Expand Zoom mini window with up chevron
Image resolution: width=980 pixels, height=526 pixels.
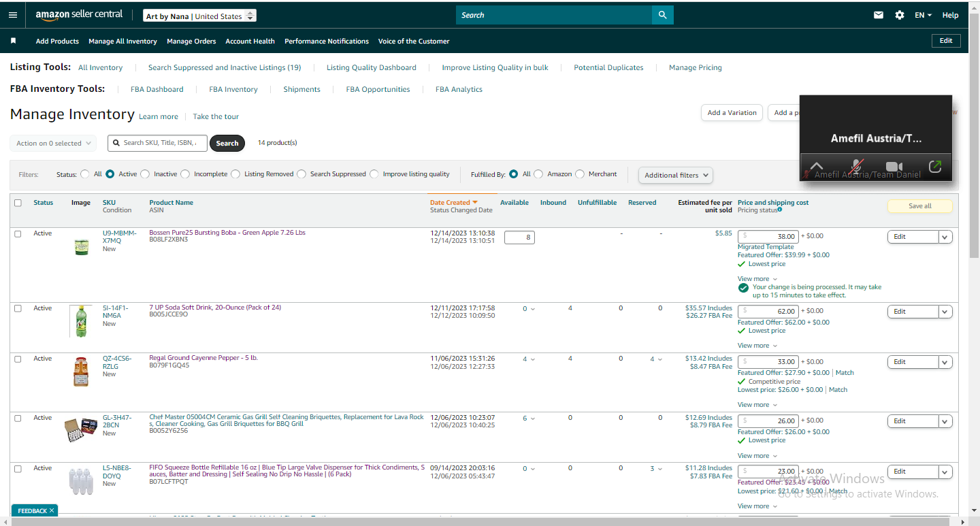817,167
